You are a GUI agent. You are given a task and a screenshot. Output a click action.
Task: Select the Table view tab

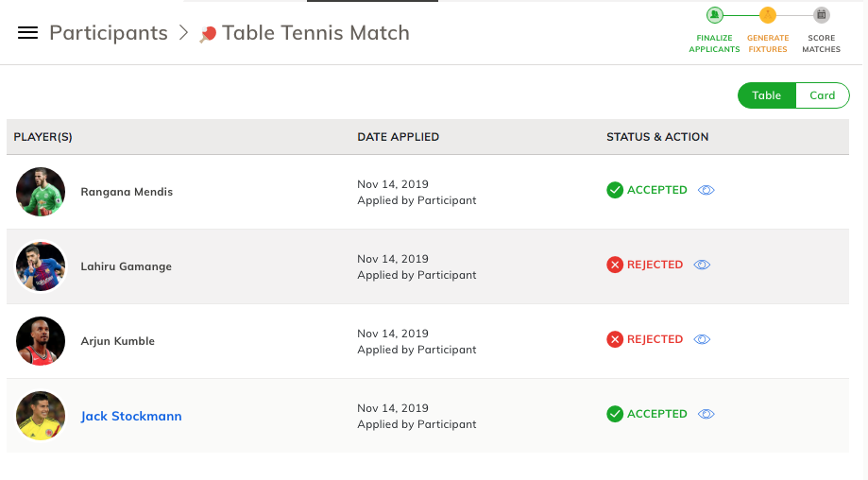coord(767,95)
